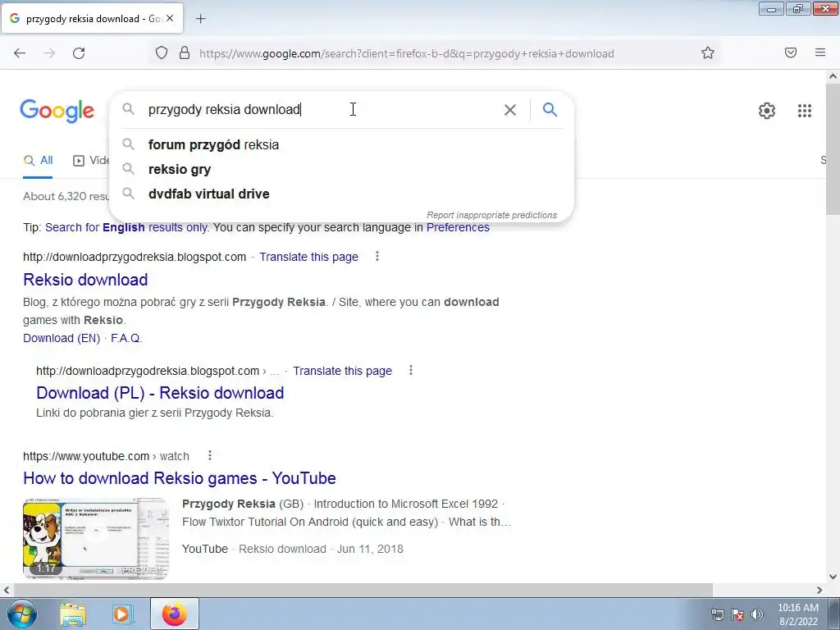Close the przygody reksia download tab

170,18
